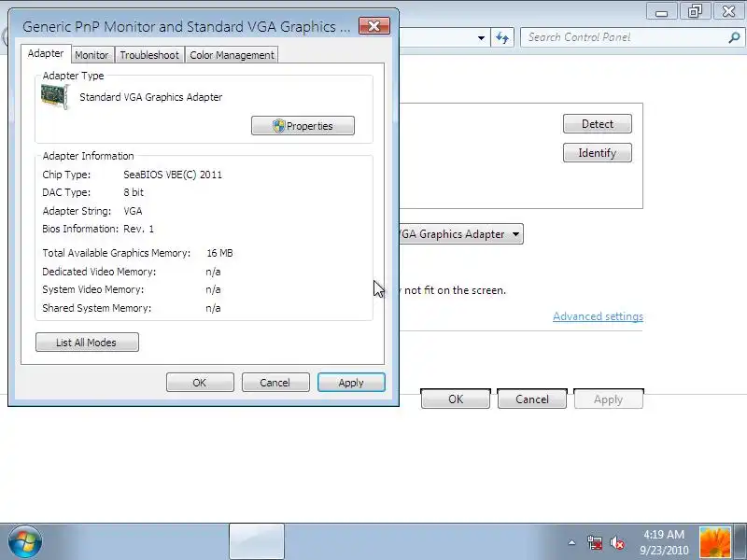Screen dimensions: 747x560
Task: Close the Generic PnP Monitor dialog
Action: pyautogui.click(x=374, y=26)
